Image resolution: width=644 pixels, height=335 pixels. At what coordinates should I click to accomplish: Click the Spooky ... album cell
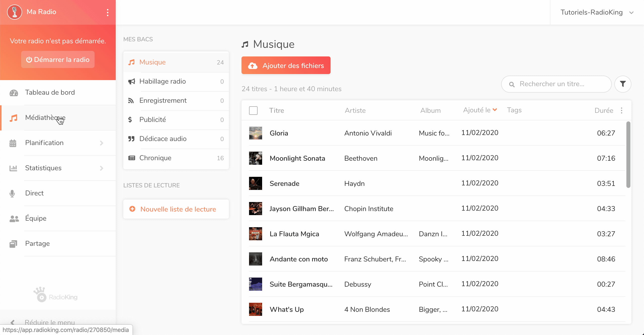433,259
